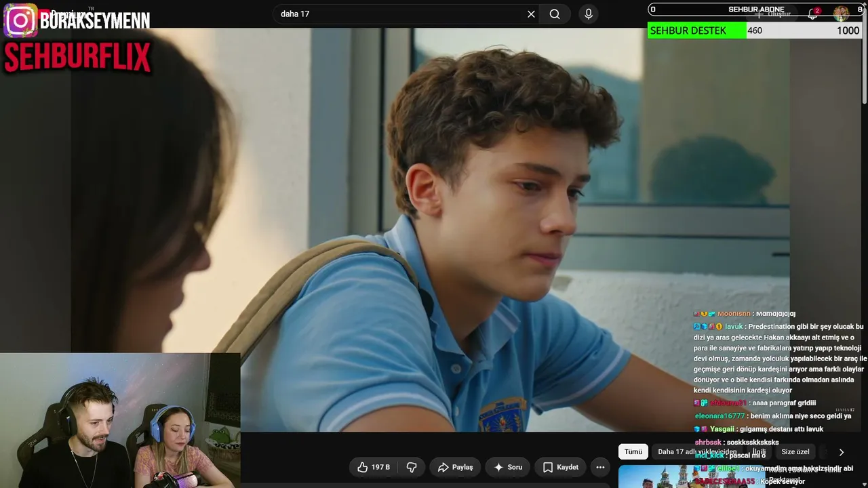Start voice search with the microphone icon

pyautogui.click(x=589, y=14)
